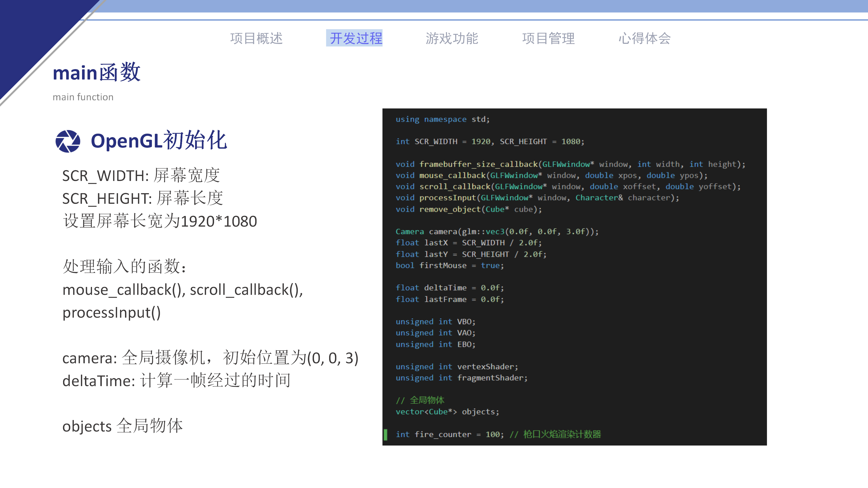Click the SCR_WIDTH 屏幕宽度 text line

[142, 175]
